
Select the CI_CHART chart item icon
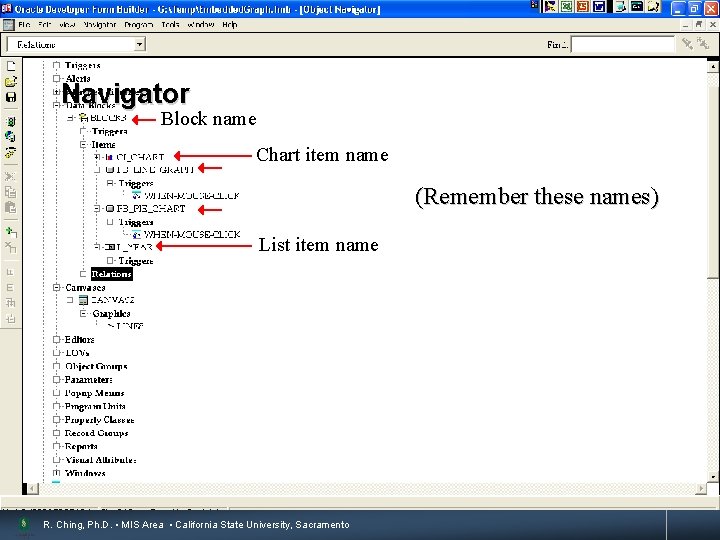pyautogui.click(x=109, y=157)
